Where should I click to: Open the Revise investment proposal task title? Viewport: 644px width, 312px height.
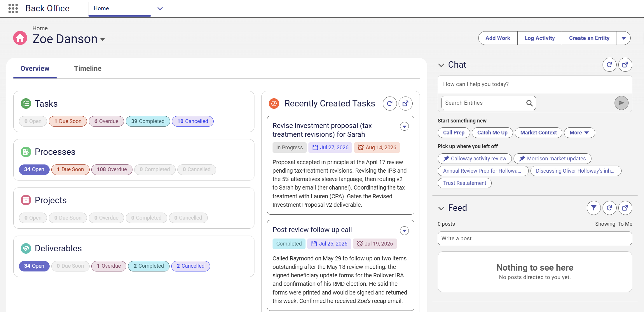(323, 130)
